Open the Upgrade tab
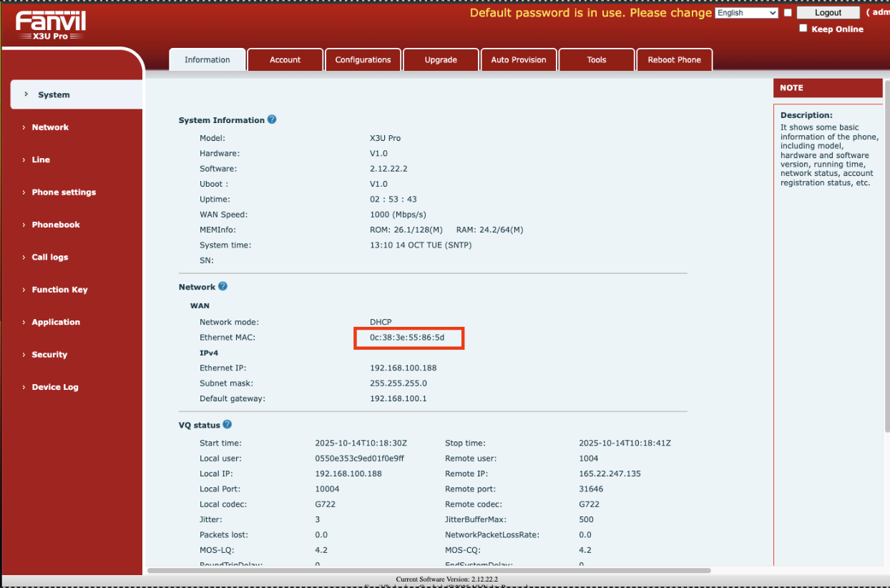This screenshot has height=588, width=890. point(441,59)
